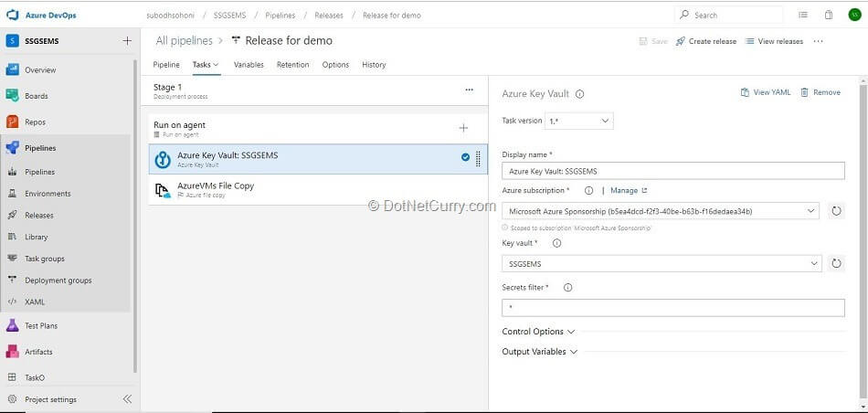Add a task to Run on agent
Image resolution: width=868 pixels, height=413 pixels.
point(463,129)
